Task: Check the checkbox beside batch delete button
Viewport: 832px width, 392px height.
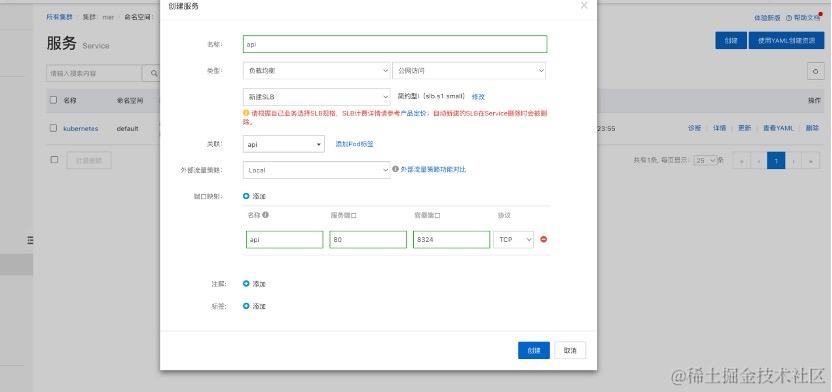Action: click(x=54, y=160)
